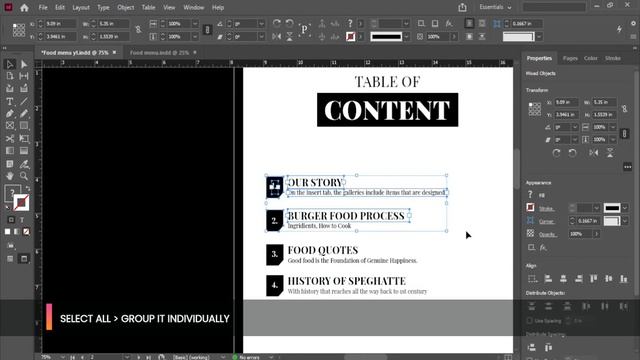
Task: Open the corner shape dropdown in Appearance section
Action: pos(624,221)
